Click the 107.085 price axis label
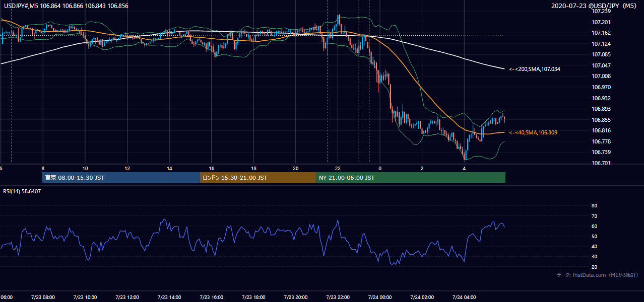 pyautogui.click(x=602, y=54)
